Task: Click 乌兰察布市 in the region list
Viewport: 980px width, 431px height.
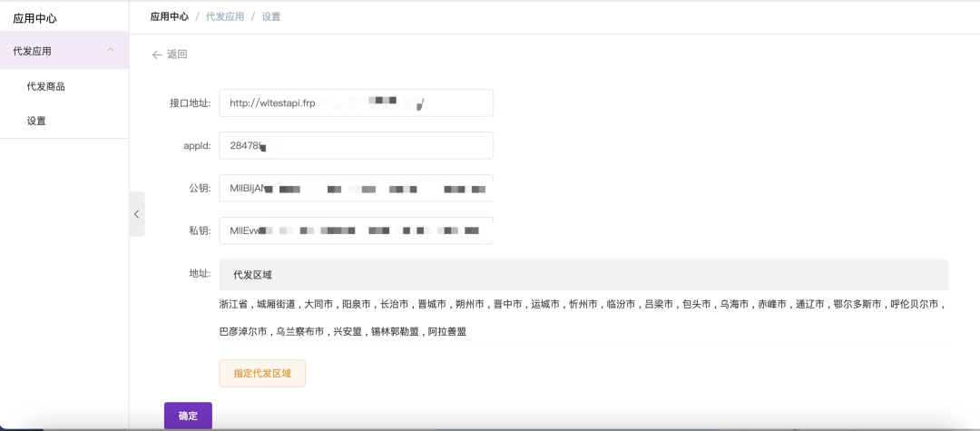Action: [x=300, y=332]
